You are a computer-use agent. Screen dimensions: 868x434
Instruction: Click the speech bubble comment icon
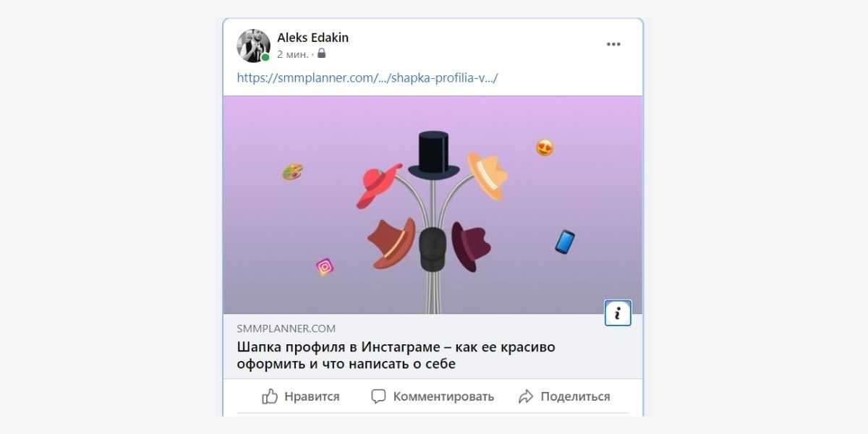(x=378, y=396)
